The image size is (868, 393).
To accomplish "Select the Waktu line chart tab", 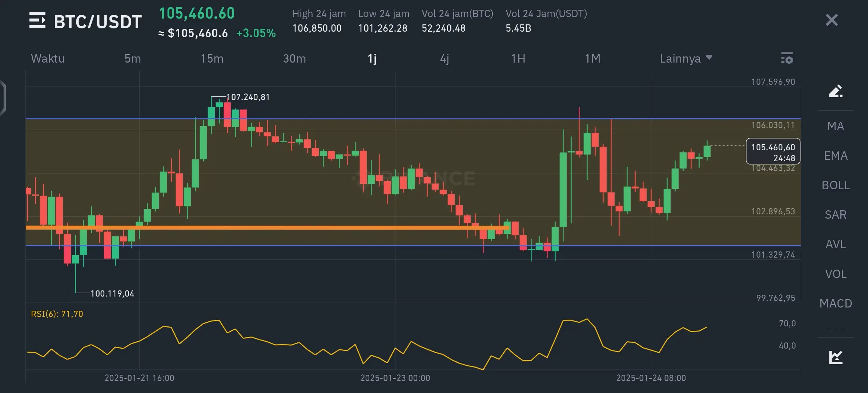I will (48, 59).
